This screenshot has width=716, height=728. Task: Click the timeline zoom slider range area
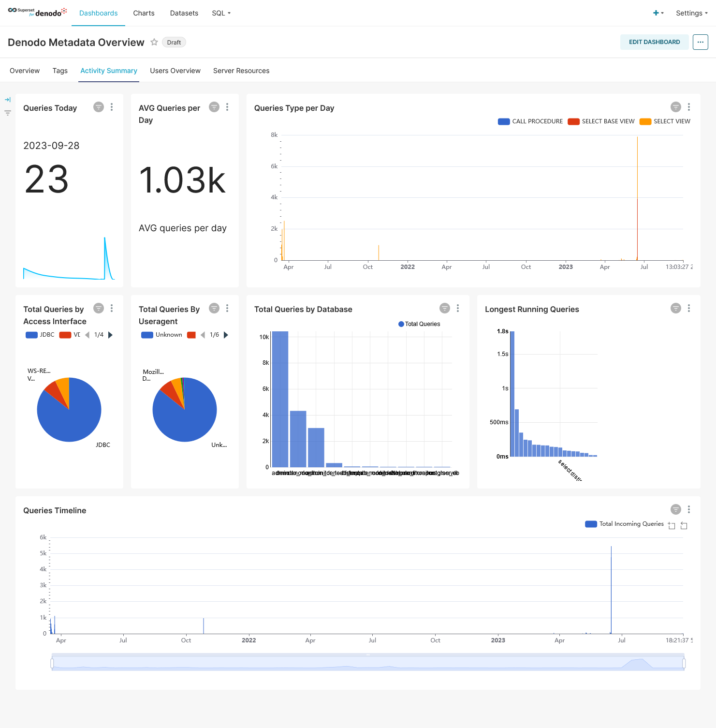(368, 662)
